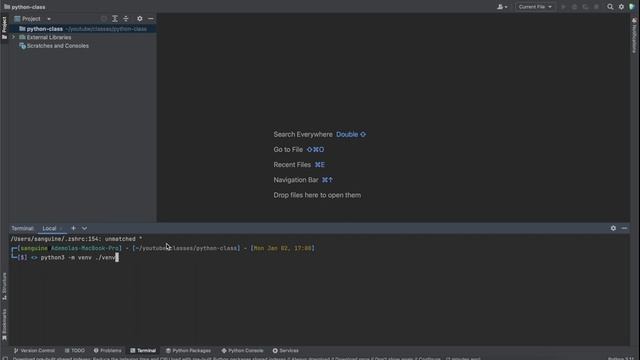Close the Local terminal tab
Viewport: 640px width, 360px height.
pyautogui.click(x=61, y=229)
